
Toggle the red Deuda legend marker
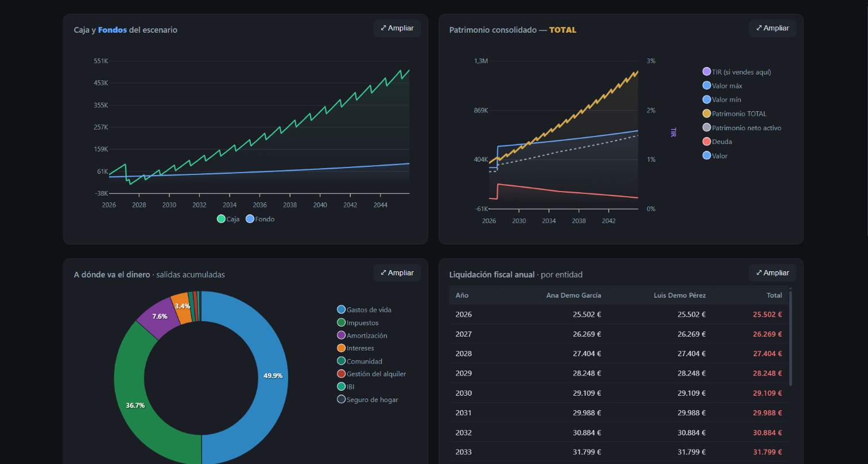[707, 142]
